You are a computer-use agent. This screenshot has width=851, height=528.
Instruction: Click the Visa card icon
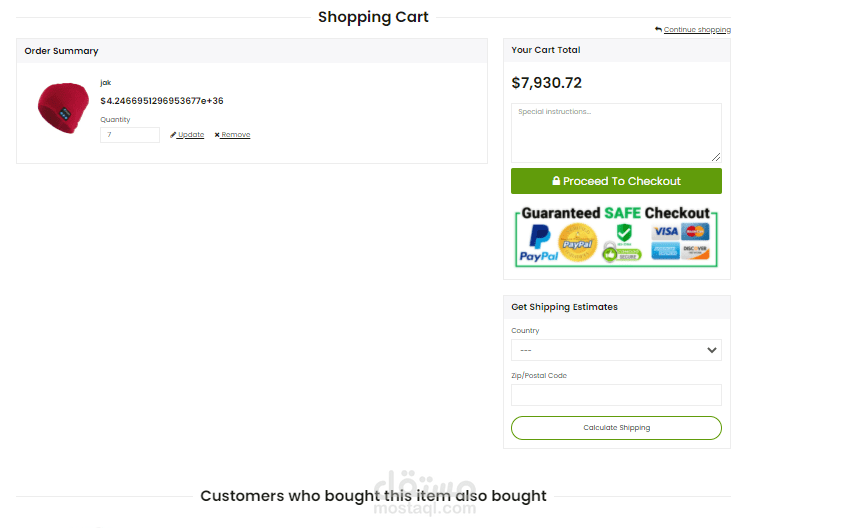(665, 232)
